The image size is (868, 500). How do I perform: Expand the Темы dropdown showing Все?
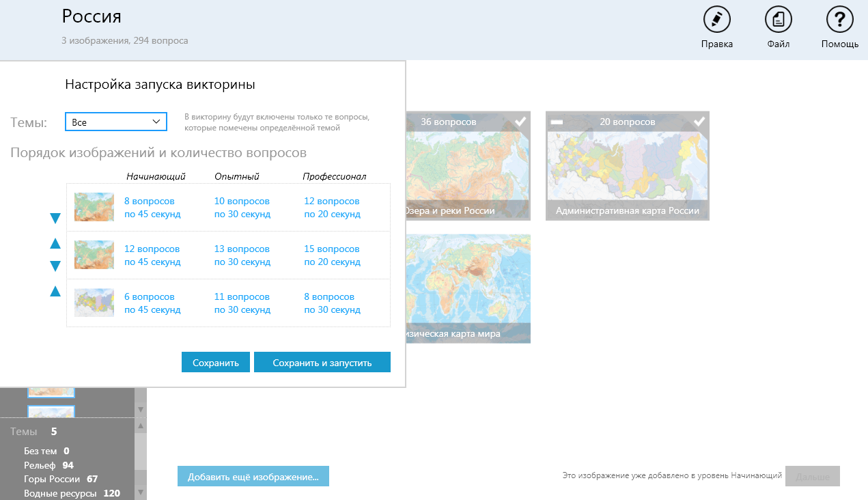coord(116,122)
